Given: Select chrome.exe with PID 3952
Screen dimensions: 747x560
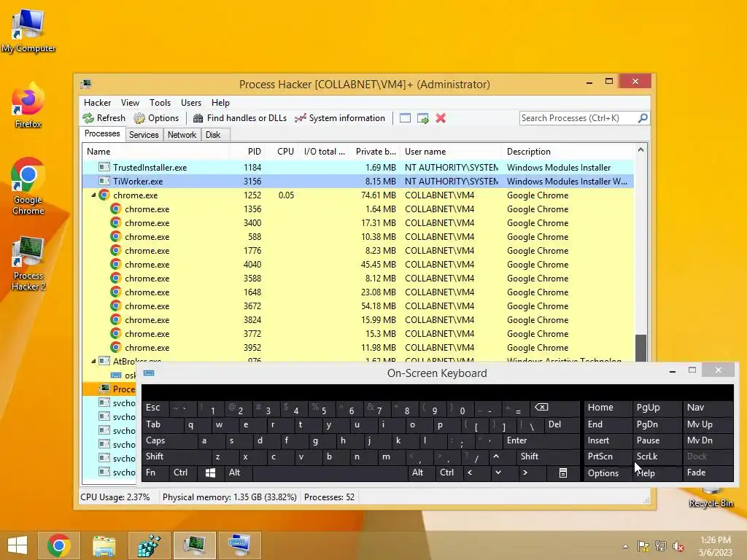Looking at the screenshot, I should (x=357, y=348).
